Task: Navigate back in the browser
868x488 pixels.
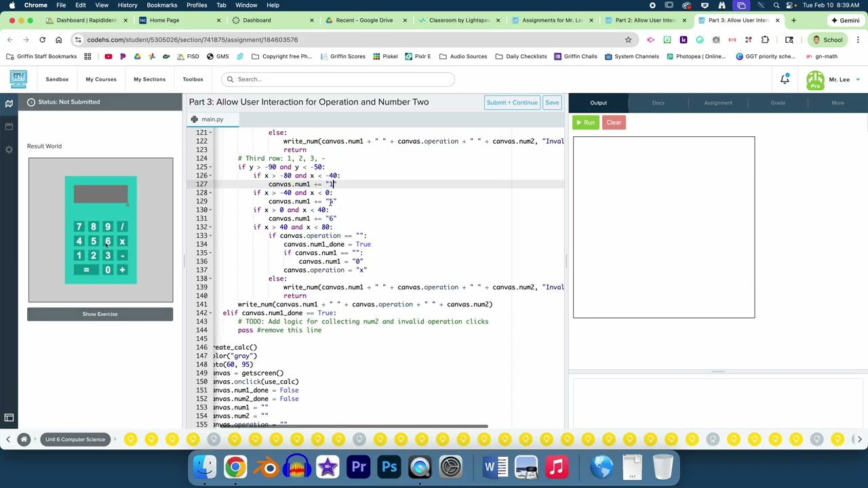Action: 10,40
